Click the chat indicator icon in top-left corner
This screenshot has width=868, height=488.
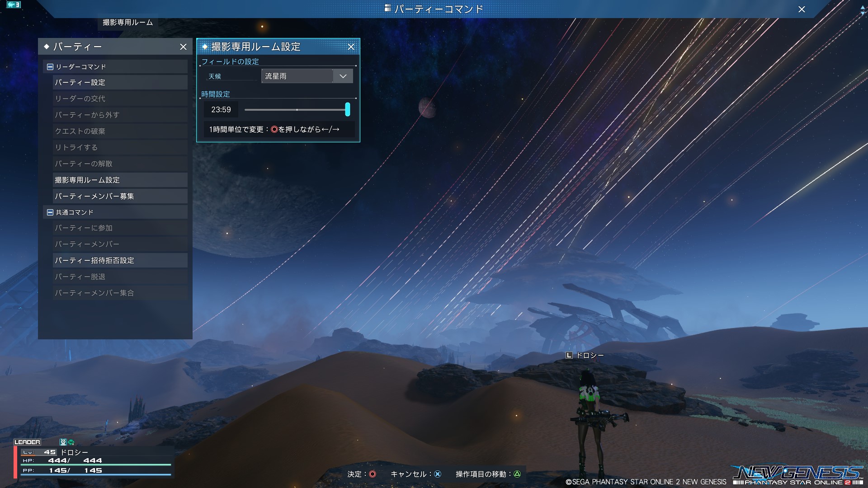click(14, 5)
